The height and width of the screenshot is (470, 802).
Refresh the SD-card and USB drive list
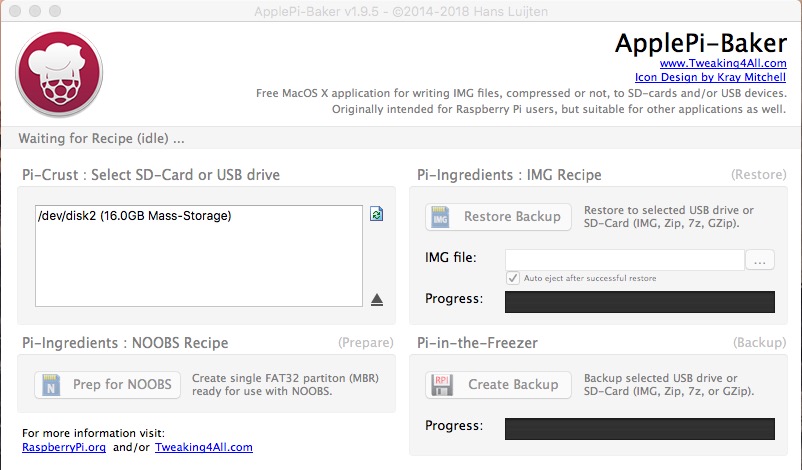click(x=376, y=214)
